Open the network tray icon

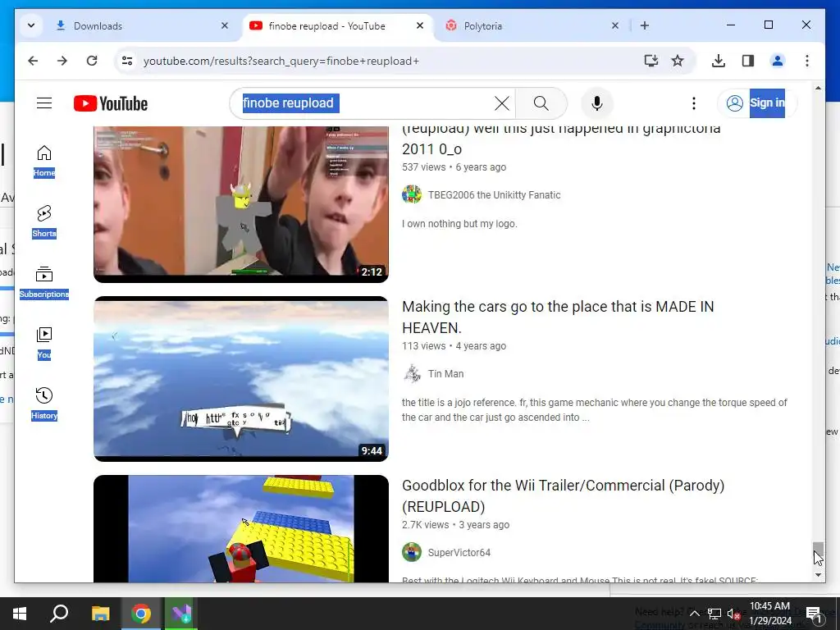[714, 614]
